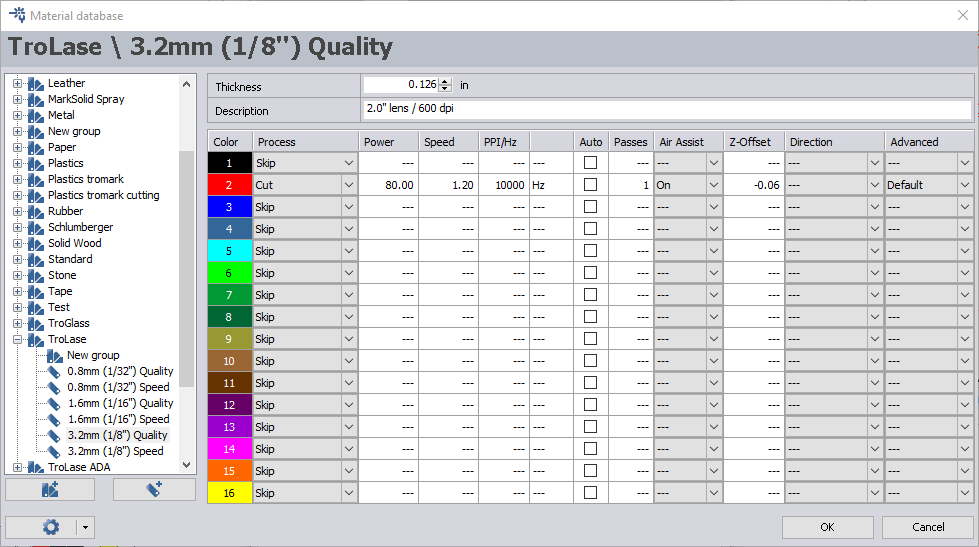Enable Auto checkbox for color 3
Viewport: 979px width, 547px height.
[590, 207]
